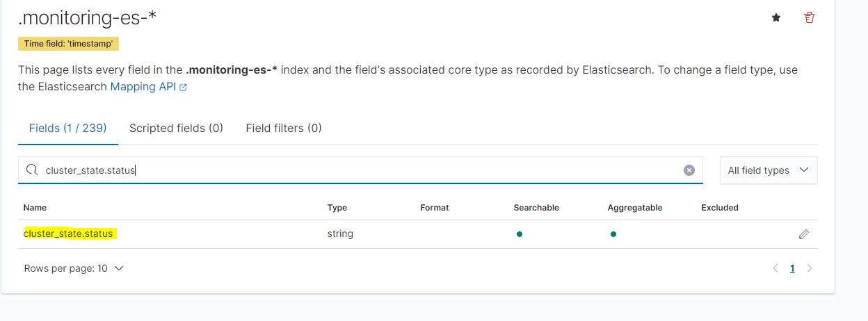This screenshot has width=868, height=321.
Task: Go to next page arrow
Action: click(x=809, y=268)
